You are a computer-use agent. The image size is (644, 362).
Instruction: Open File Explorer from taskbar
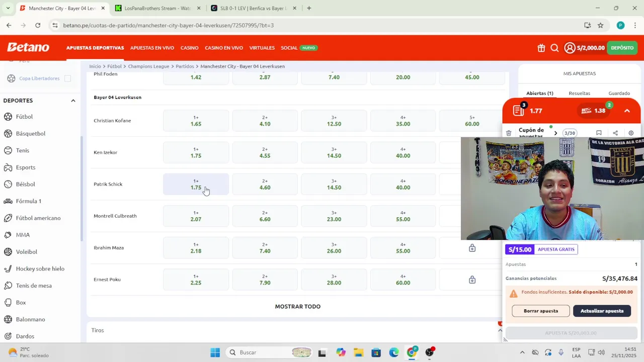coord(358,352)
